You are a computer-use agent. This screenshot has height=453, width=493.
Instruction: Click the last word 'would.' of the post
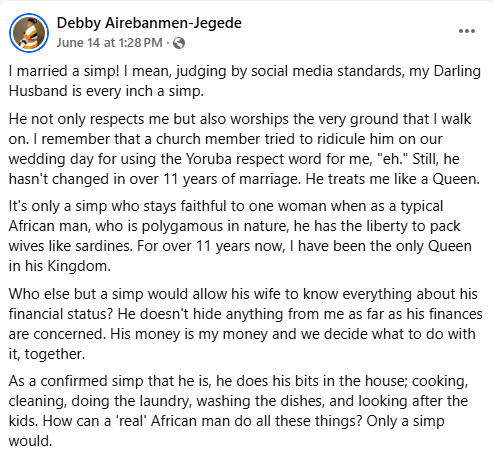[x=30, y=441]
